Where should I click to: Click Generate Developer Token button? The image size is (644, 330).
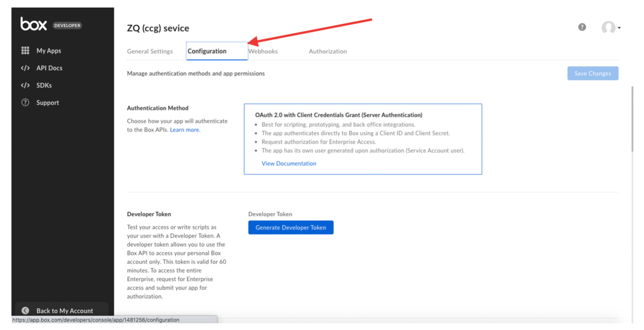point(291,227)
